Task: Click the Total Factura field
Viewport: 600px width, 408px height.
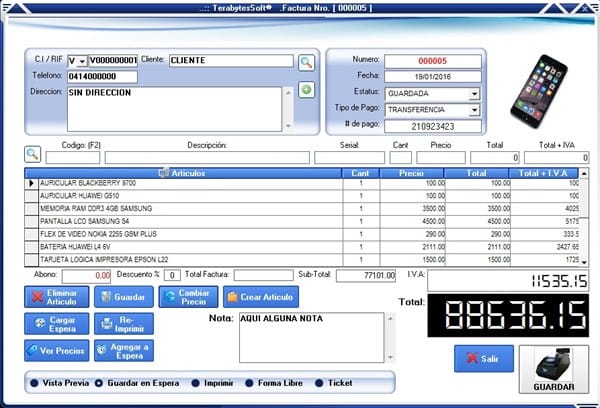Action: 264,275
